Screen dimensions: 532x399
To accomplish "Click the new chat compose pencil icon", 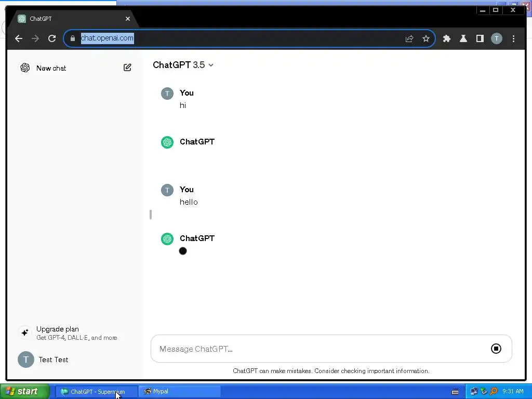I will pyautogui.click(x=127, y=68).
